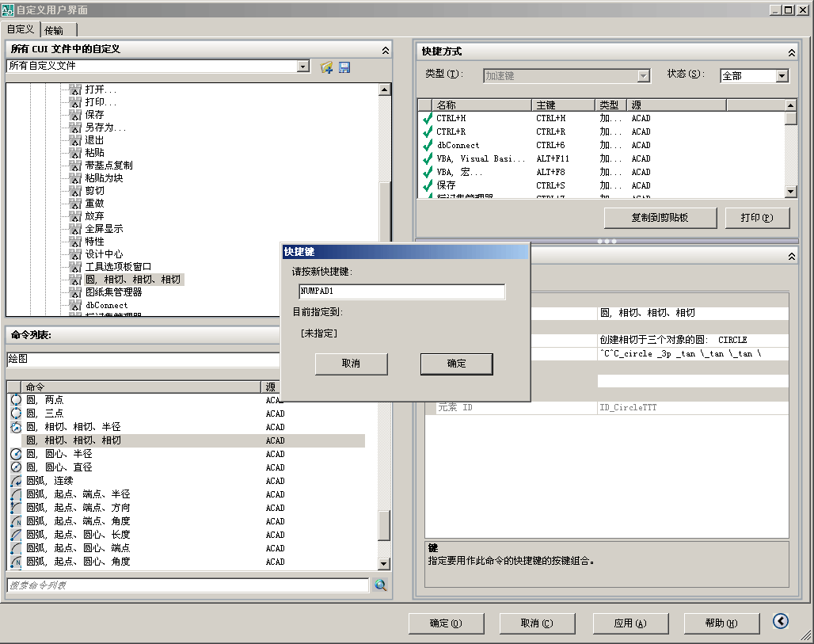Image resolution: width=814 pixels, height=644 pixels.
Task: Select the 保存 CTRL+S shortcut row
Action: pyautogui.click(x=603, y=186)
